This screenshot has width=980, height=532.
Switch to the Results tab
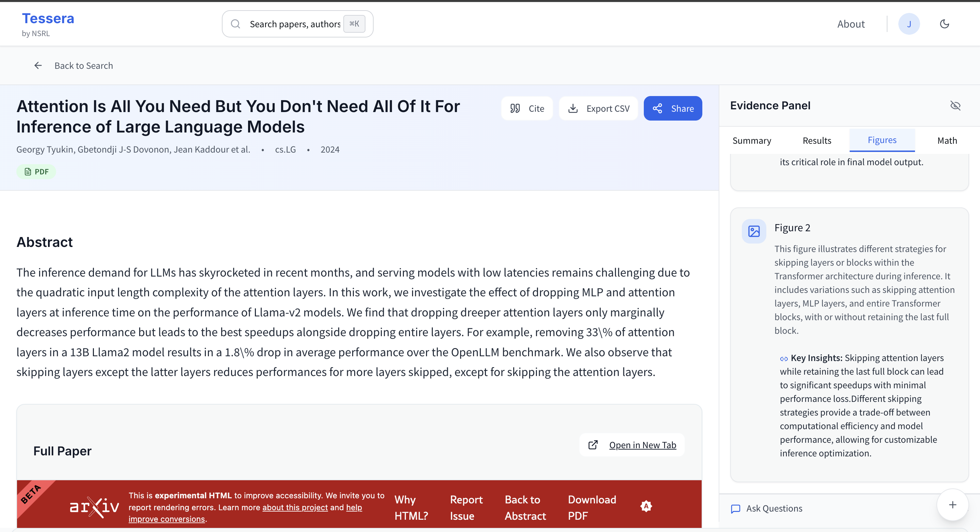tap(817, 141)
